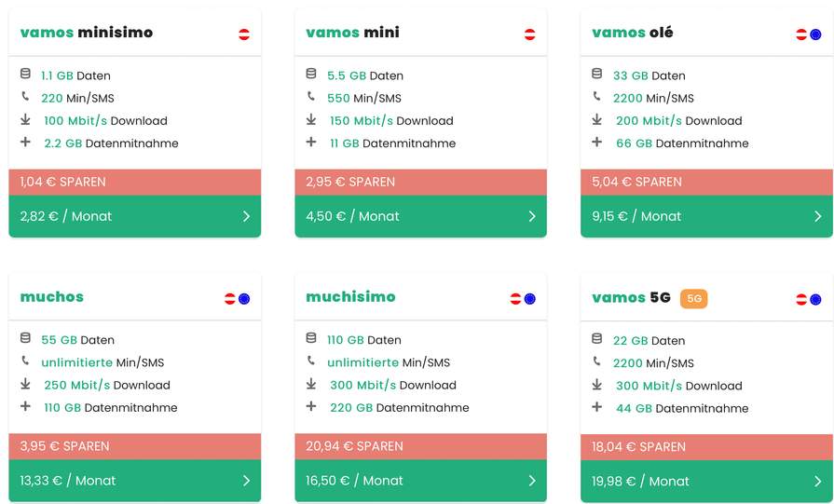Click the Austria flag icon on vamos mini
Image resolution: width=834 pixels, height=504 pixels.
530,34
